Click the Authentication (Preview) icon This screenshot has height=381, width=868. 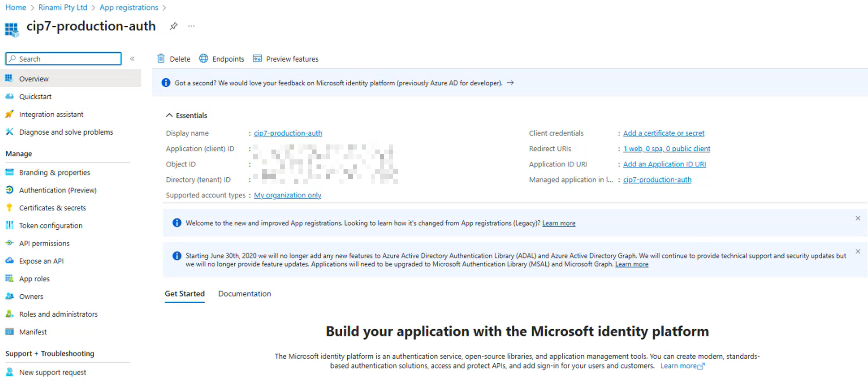click(x=10, y=190)
